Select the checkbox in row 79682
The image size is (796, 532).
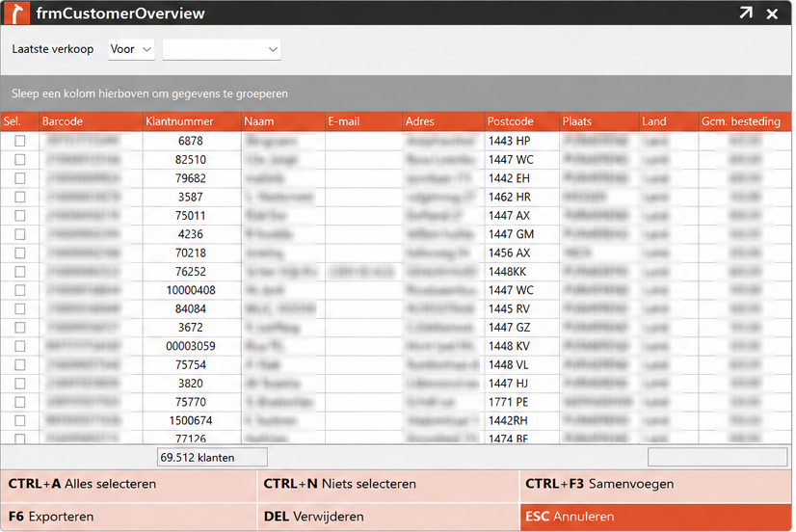[x=20, y=178]
